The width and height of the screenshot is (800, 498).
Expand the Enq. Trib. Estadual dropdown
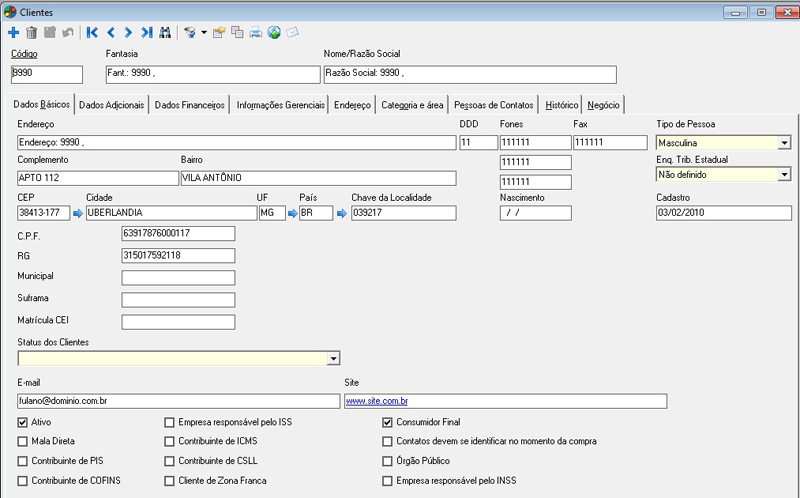(x=784, y=175)
